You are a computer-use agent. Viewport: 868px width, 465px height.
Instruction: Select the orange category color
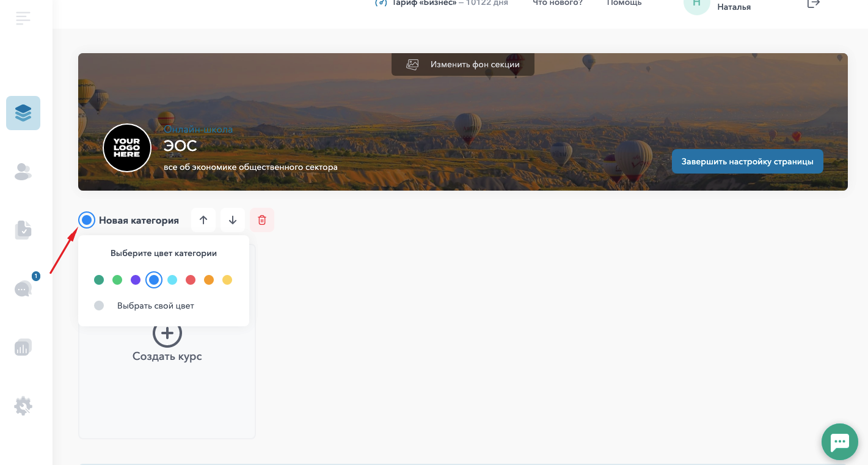(x=209, y=280)
